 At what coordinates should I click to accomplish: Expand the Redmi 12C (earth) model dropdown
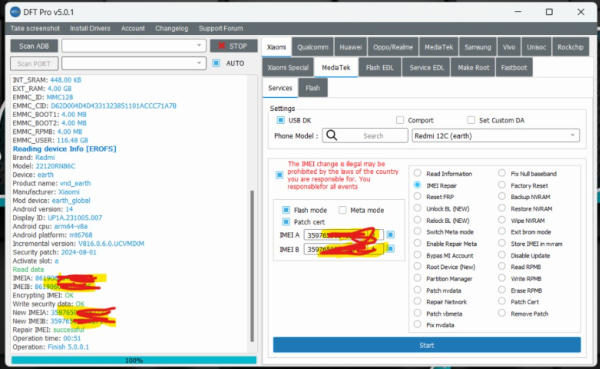click(496, 136)
